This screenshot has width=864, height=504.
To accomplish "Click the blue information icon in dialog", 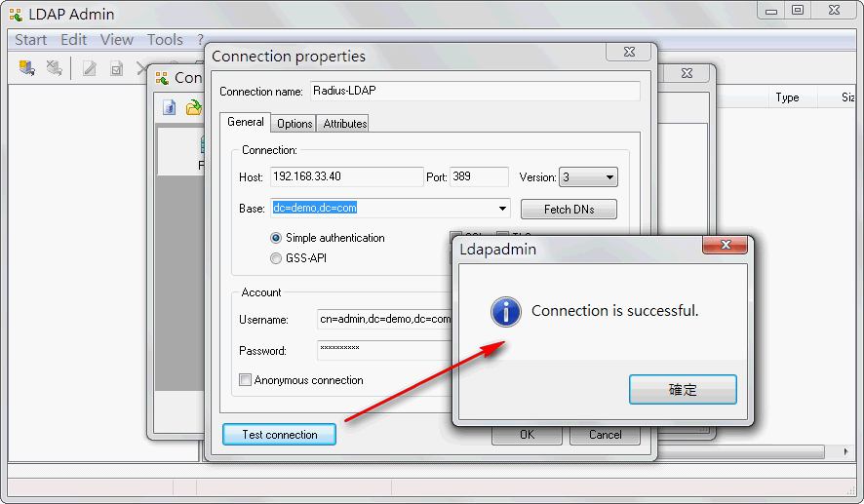I will 506,312.
